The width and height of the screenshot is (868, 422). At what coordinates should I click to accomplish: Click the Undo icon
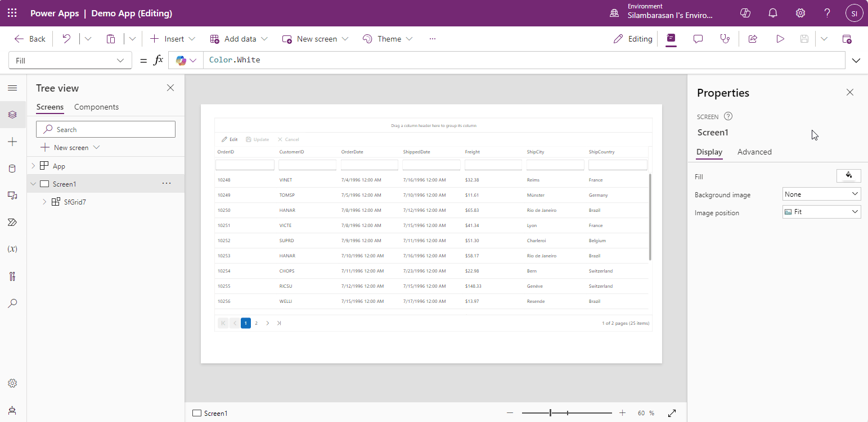(66, 39)
